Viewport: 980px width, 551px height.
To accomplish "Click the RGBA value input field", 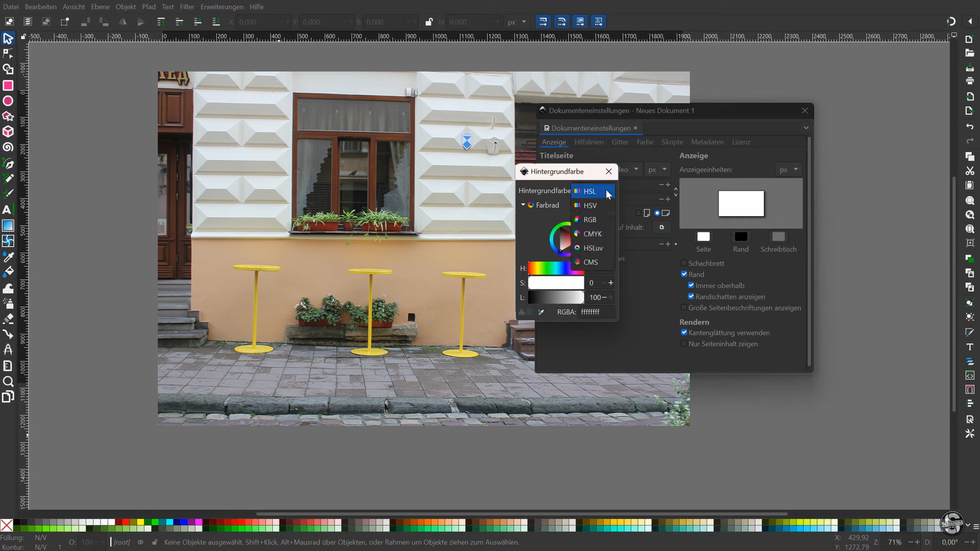I will coord(596,312).
